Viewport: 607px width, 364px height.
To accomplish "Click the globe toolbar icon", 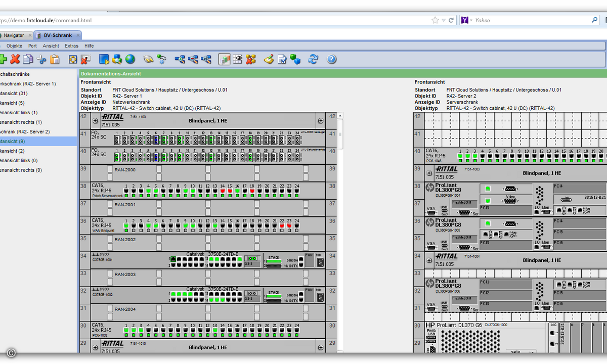I will tap(131, 59).
